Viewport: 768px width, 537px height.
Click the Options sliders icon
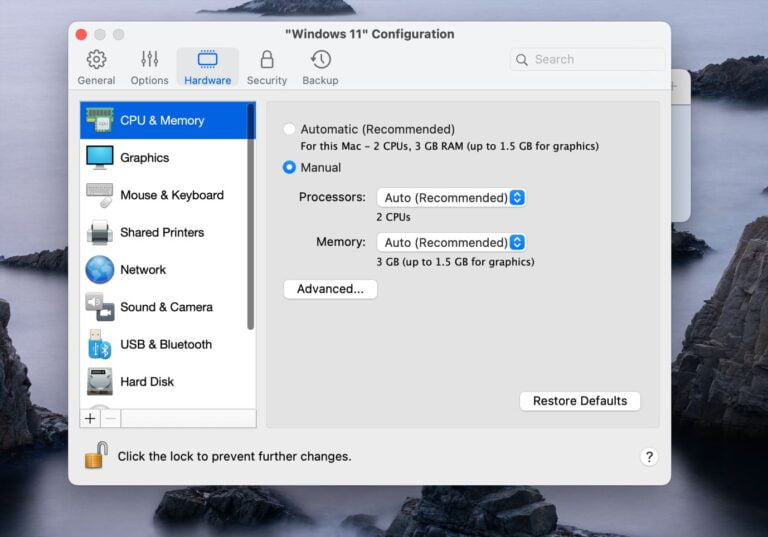(149, 59)
